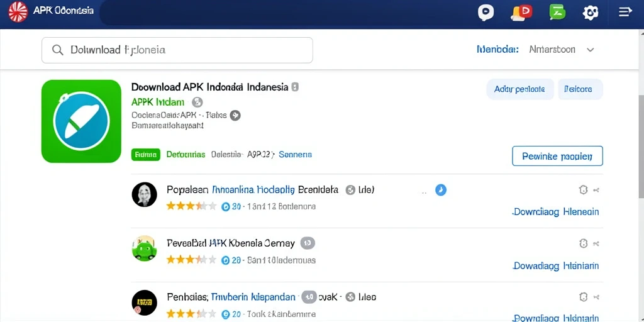Open the red notification badge icon
Screen dimensions: 644x322
521,13
